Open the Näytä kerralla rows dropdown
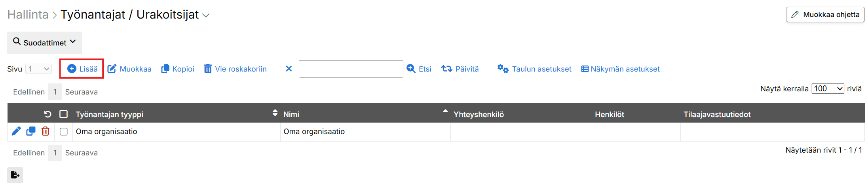868x189 pixels. 828,89
